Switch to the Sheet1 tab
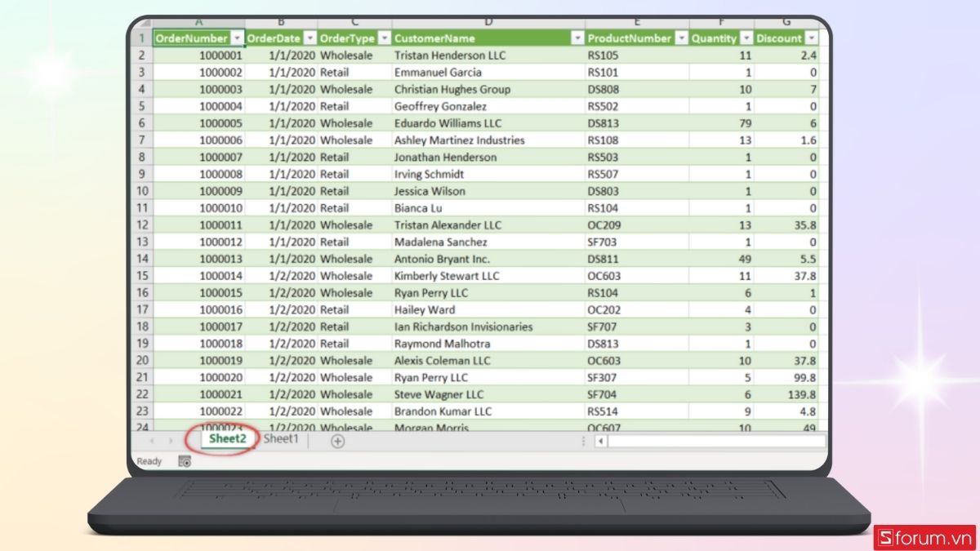Viewport: 980px width, 551px height. coord(281,439)
